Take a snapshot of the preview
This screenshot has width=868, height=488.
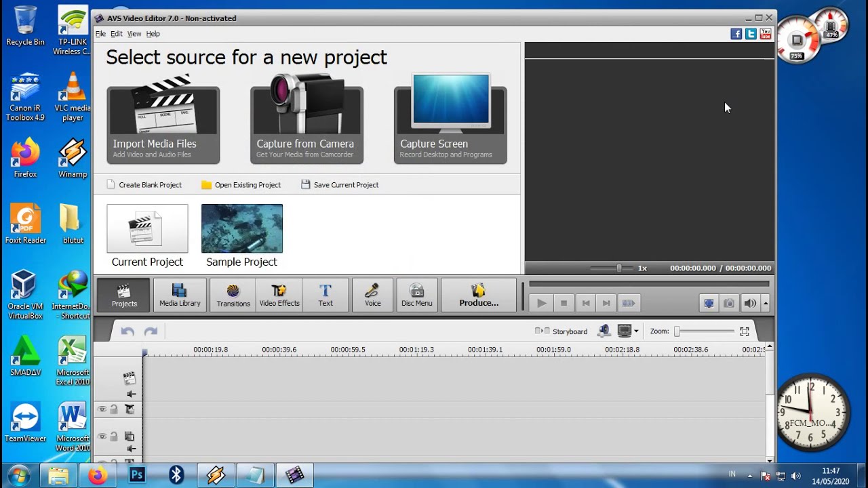pos(729,303)
